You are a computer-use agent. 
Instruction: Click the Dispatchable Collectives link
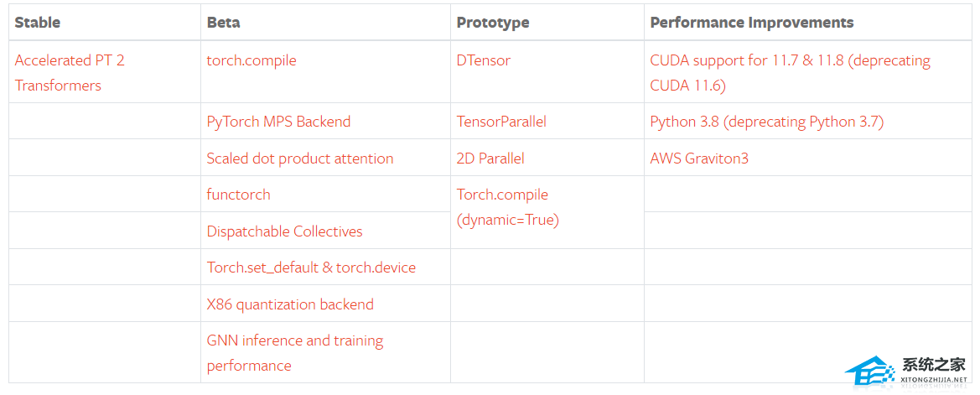point(285,231)
